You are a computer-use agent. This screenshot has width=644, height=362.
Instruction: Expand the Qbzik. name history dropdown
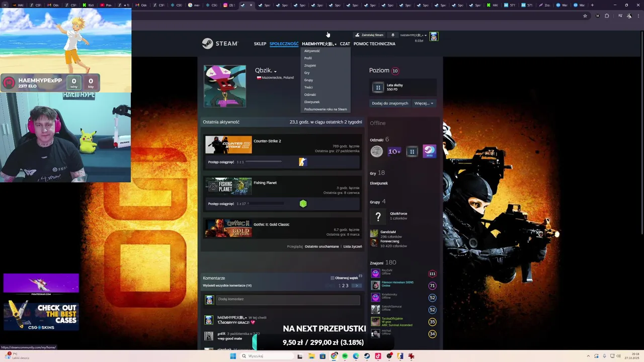pos(275,71)
